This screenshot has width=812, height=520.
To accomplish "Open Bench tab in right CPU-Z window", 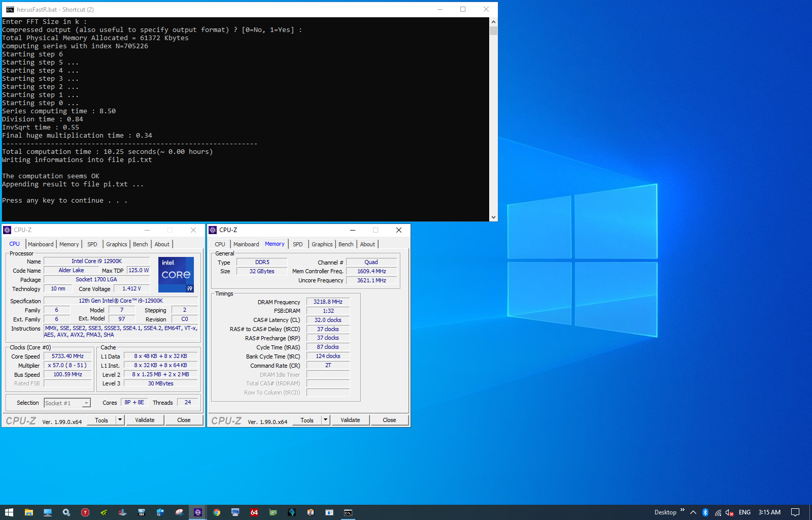I will point(346,244).
